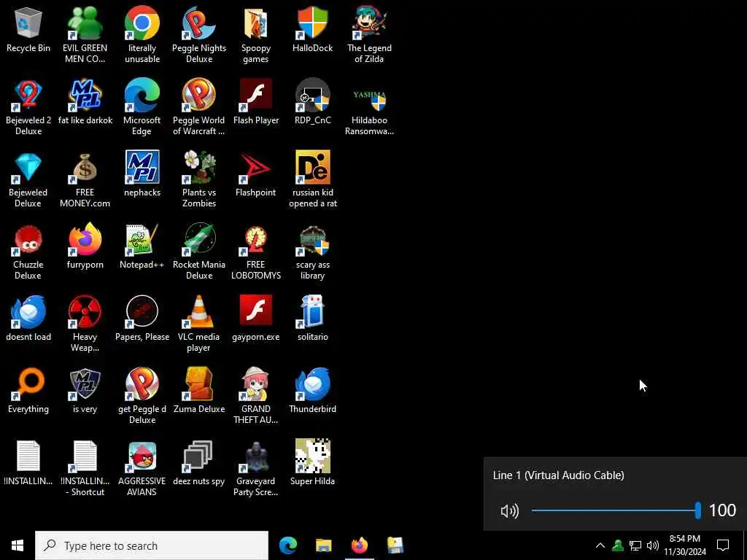747x560 pixels.
Task: Select The Legend of Zilda shortcut
Action: (369, 35)
